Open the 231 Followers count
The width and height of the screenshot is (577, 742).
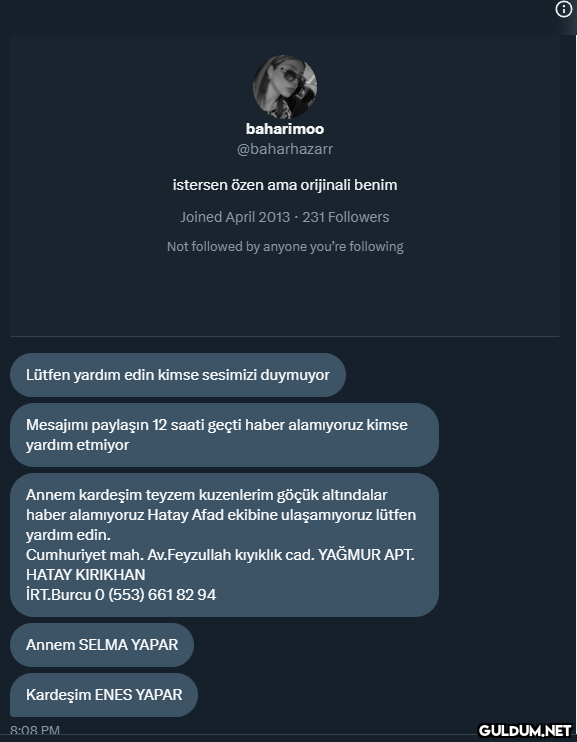[346, 217]
